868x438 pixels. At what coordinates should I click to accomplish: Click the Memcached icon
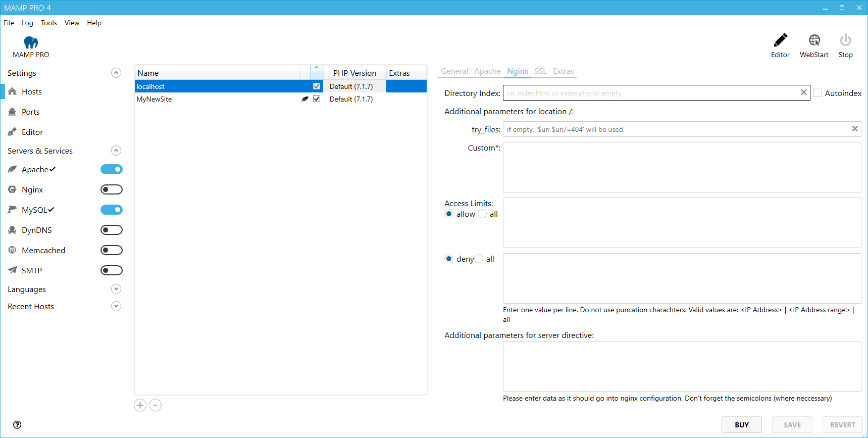[x=13, y=250]
